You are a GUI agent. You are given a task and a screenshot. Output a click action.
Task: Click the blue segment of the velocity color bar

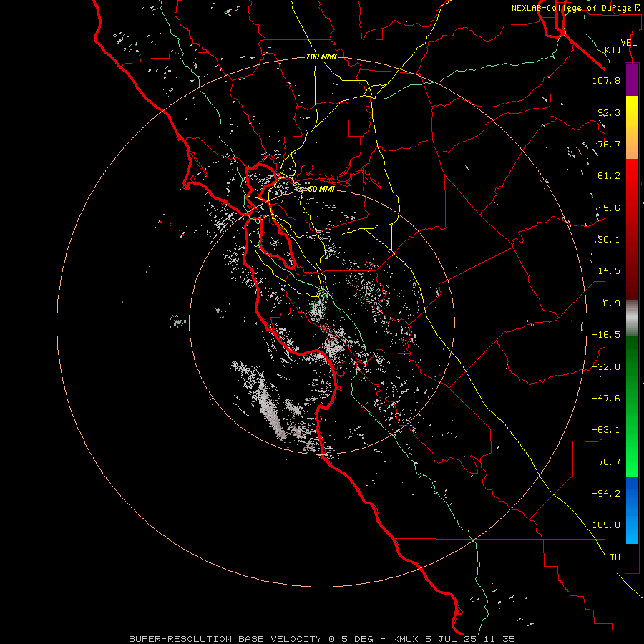pos(632,510)
